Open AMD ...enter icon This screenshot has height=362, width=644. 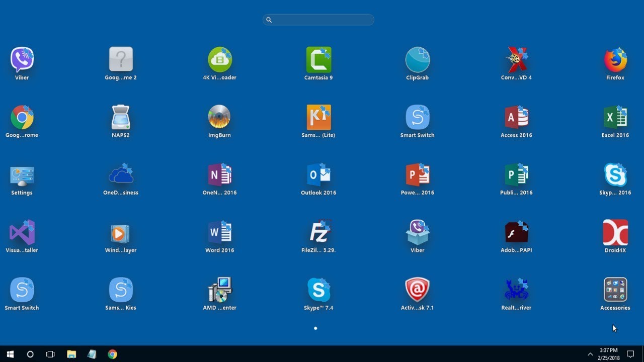[x=220, y=290]
